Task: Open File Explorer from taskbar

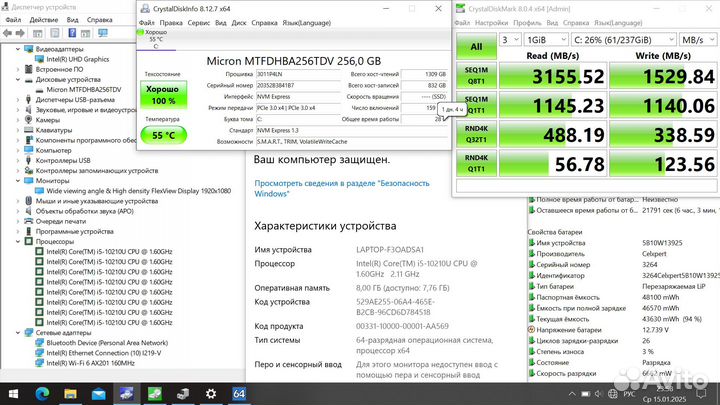Action: pyautogui.click(x=70, y=394)
